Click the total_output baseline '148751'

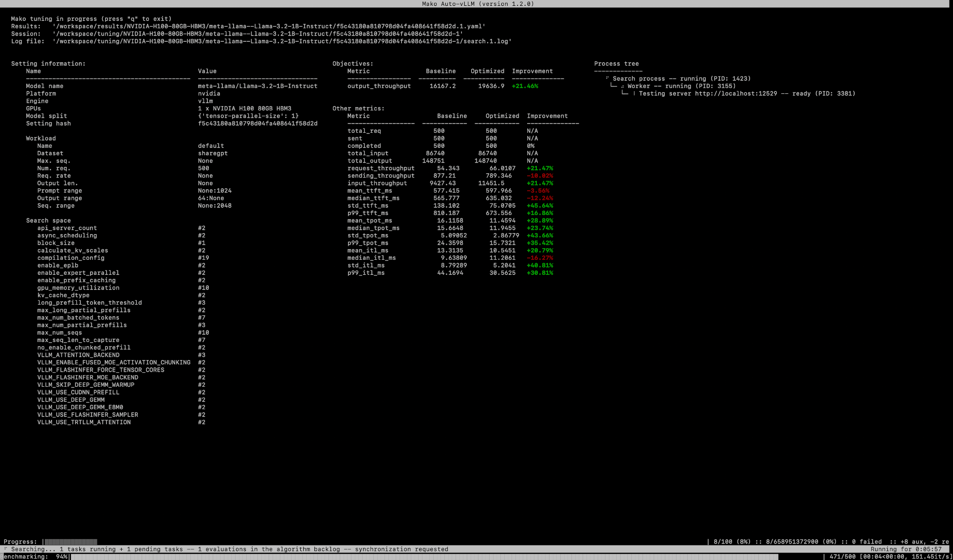(433, 161)
